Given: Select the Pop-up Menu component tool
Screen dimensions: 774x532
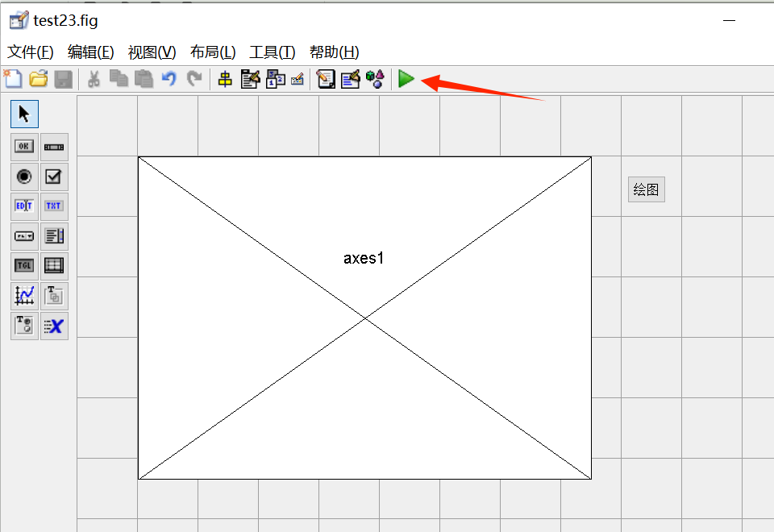Looking at the screenshot, I should [x=24, y=236].
